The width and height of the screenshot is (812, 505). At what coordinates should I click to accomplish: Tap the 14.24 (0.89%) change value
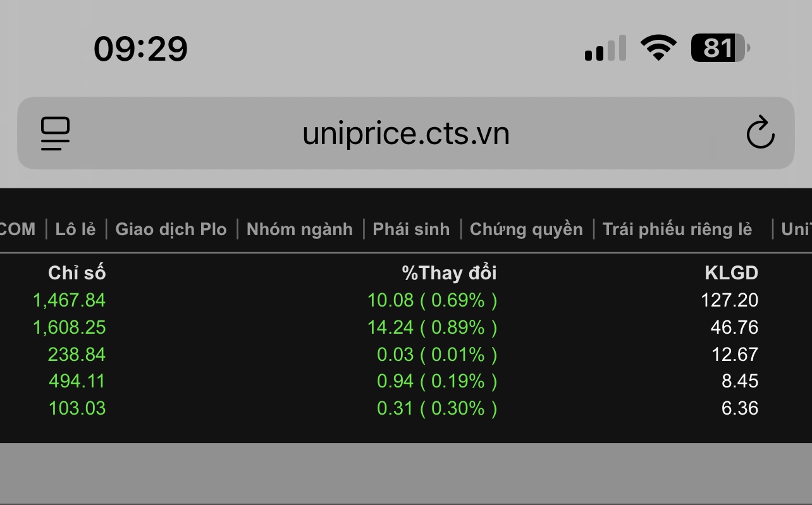[x=432, y=327]
